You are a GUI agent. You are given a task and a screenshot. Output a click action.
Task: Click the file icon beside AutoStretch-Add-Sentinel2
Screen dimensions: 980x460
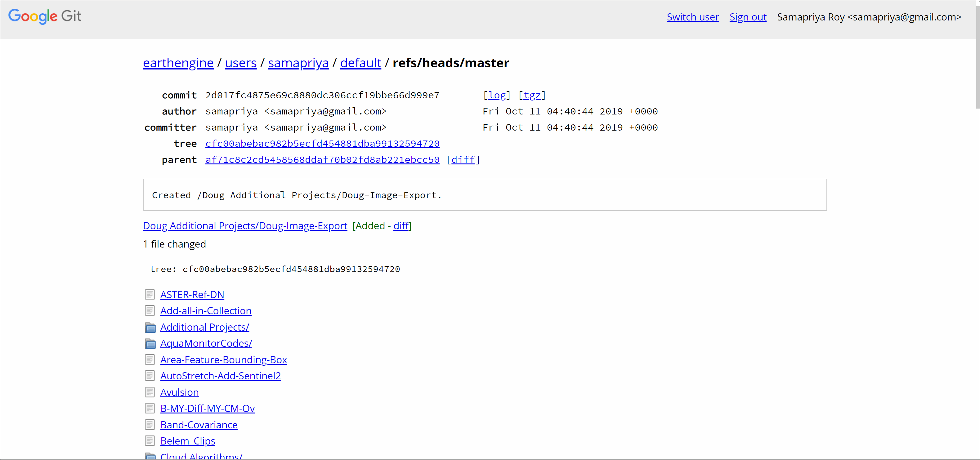(150, 376)
